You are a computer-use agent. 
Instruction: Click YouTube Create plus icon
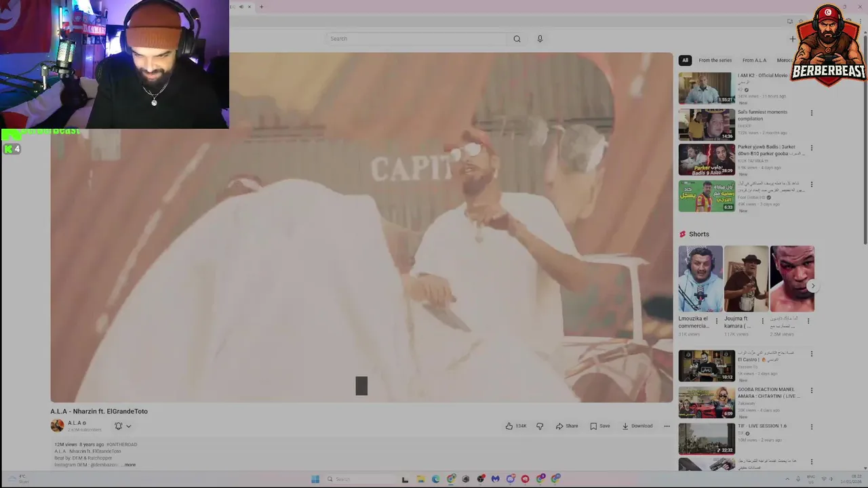(x=793, y=39)
